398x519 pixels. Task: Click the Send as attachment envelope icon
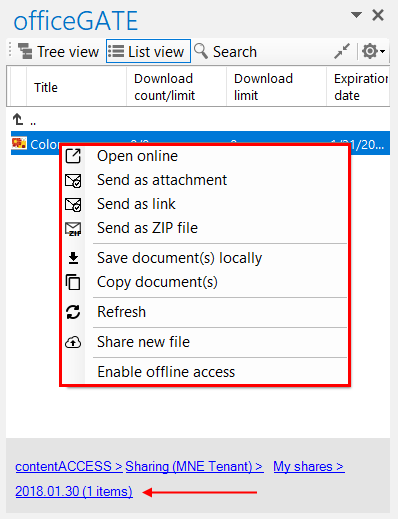[x=73, y=180]
